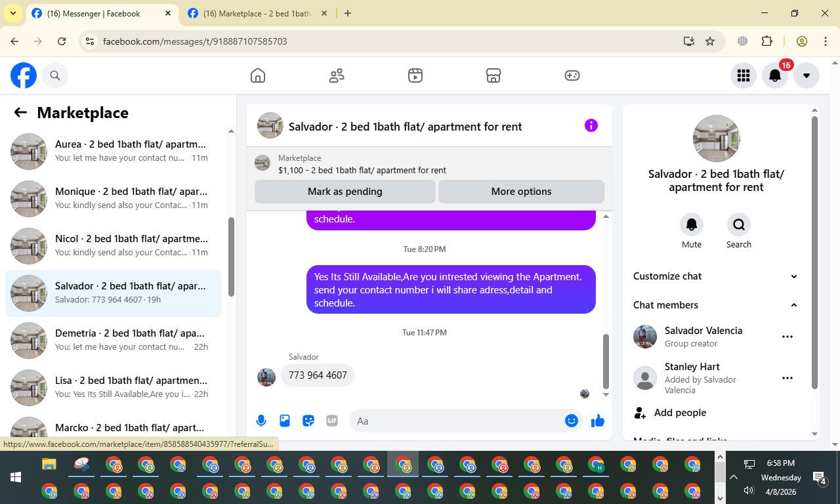Open notifications bell with 16 badge

point(775,75)
